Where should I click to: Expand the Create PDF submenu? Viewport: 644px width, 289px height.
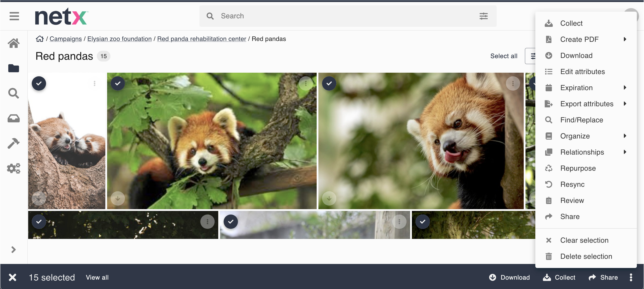click(x=625, y=39)
